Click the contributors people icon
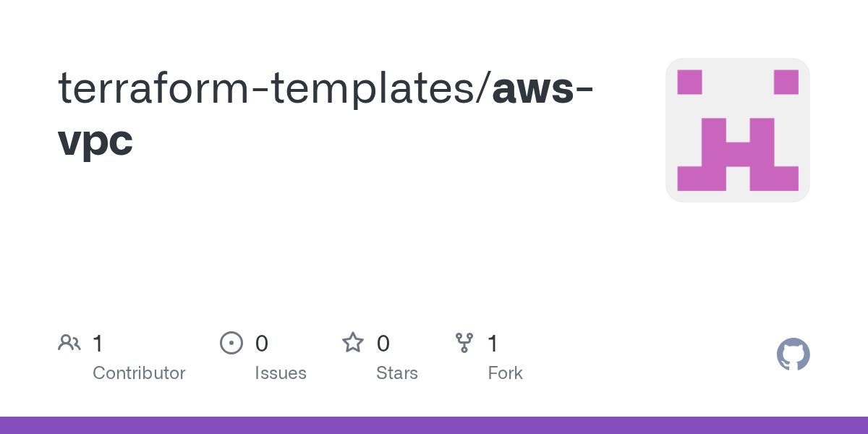868x434 pixels. (69, 343)
